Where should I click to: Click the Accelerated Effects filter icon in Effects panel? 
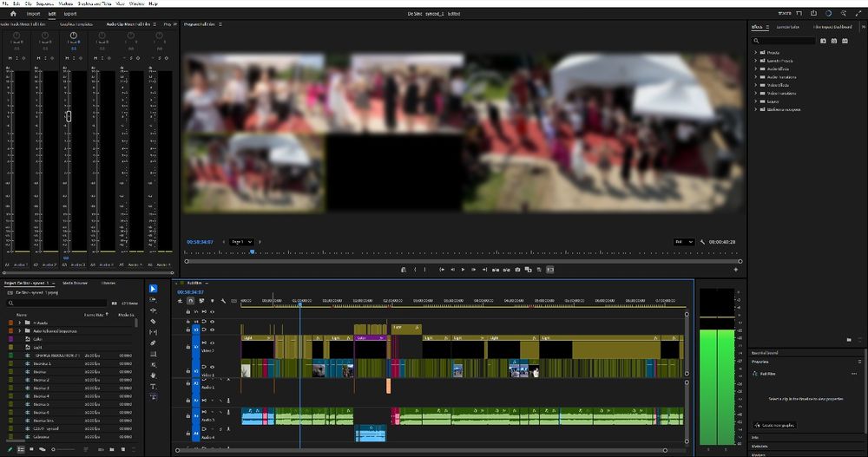coord(823,41)
